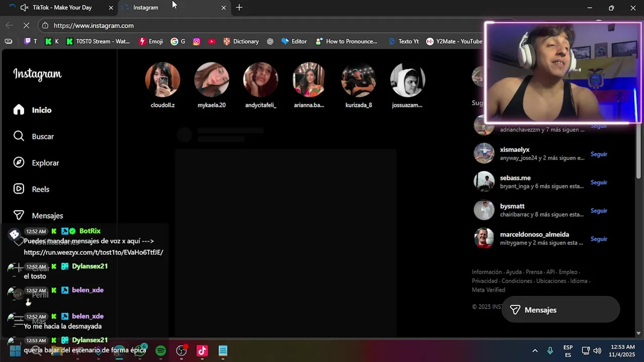Open marceldonoso_almeida profile name
Image resolution: width=644 pixels, height=362 pixels.
pyautogui.click(x=534, y=234)
